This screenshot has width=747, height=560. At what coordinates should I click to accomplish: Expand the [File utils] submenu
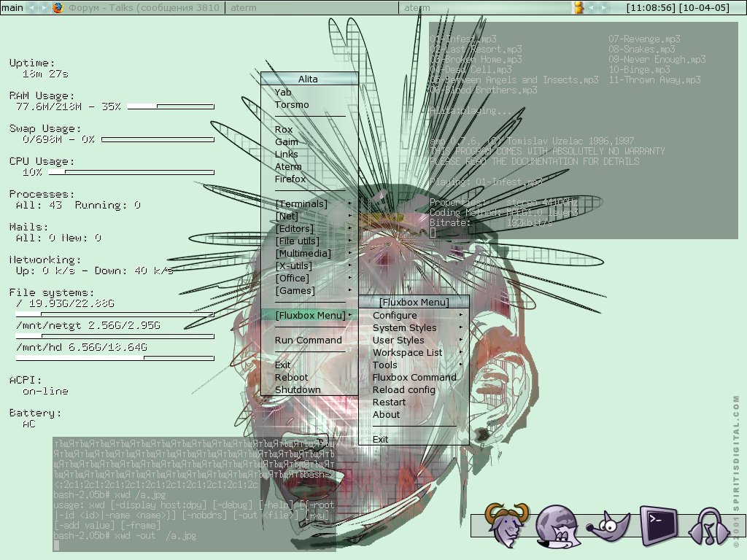pos(309,241)
